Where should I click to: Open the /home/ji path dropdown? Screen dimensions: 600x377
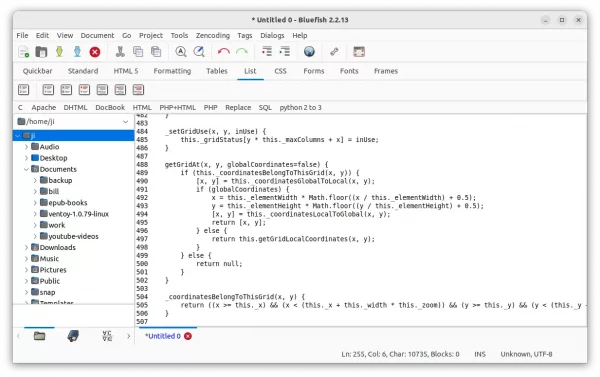(x=125, y=122)
